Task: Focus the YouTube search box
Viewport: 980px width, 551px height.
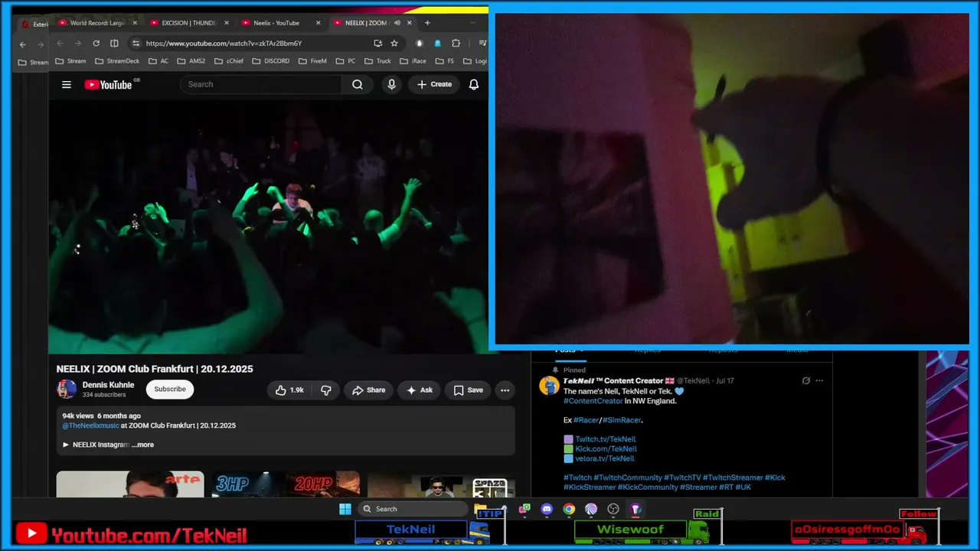Action: [260, 84]
